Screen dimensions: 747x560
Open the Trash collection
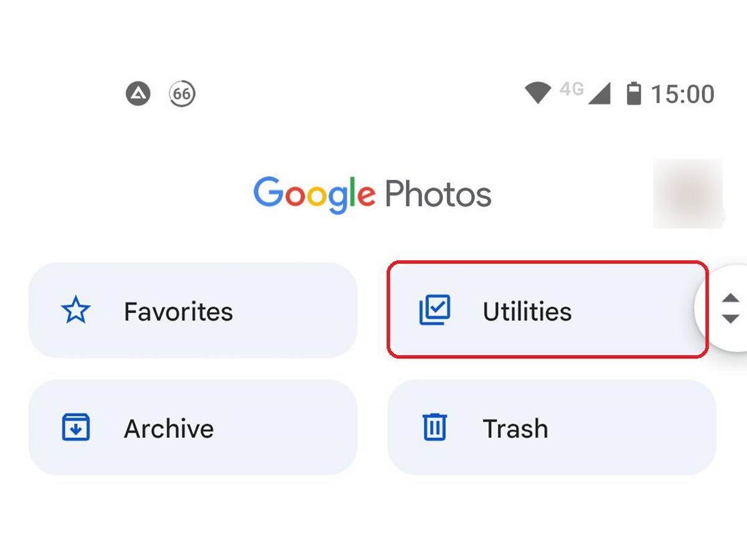click(x=551, y=427)
